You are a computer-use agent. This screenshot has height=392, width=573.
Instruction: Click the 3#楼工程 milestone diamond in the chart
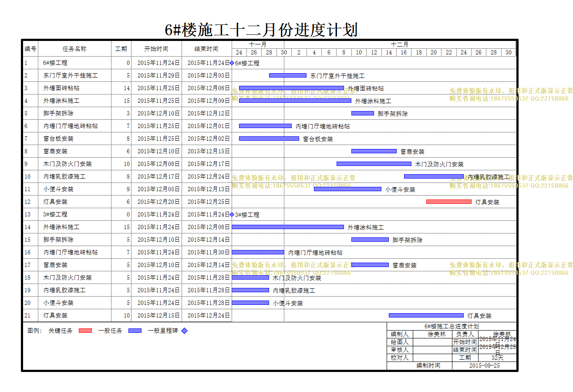(232, 214)
